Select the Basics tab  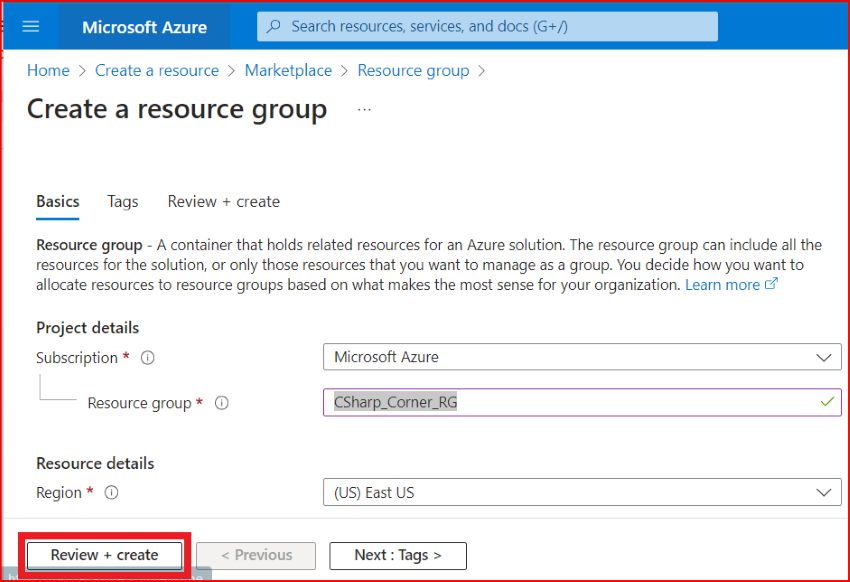pyautogui.click(x=58, y=202)
